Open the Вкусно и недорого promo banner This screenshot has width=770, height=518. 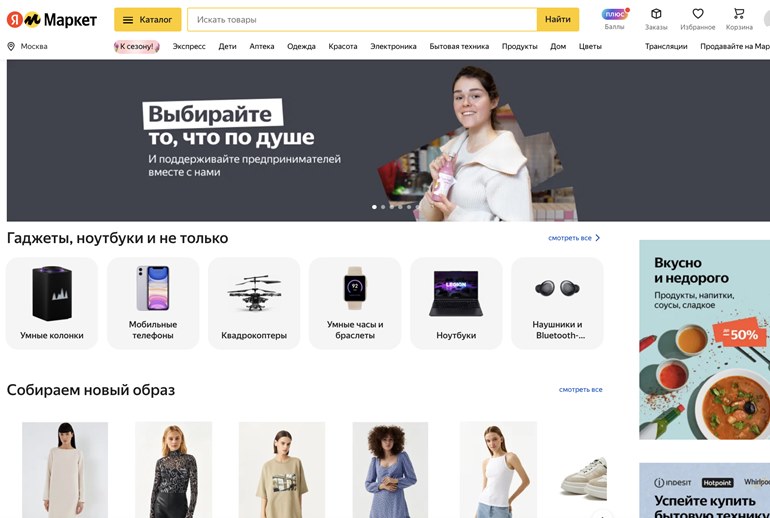[x=704, y=340]
